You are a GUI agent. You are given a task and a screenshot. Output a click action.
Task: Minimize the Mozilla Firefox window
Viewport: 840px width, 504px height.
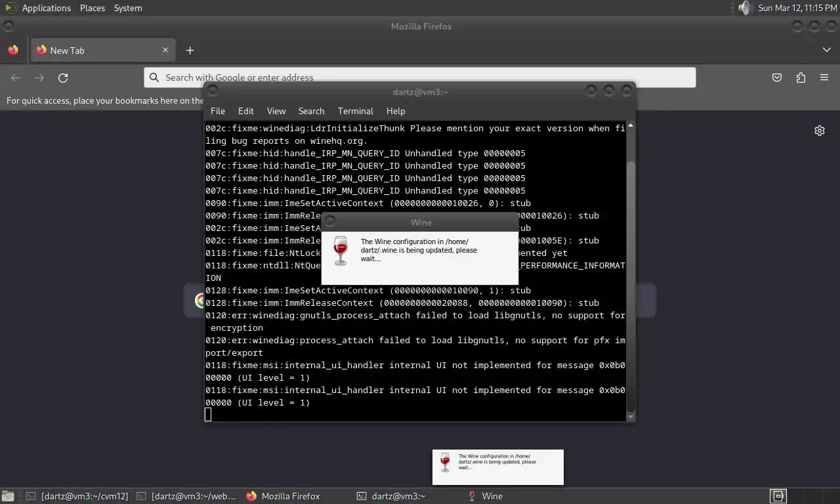(x=797, y=26)
